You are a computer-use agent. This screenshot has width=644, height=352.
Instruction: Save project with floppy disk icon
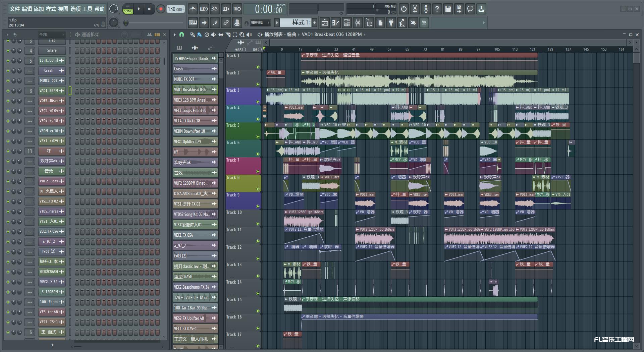[448, 9]
